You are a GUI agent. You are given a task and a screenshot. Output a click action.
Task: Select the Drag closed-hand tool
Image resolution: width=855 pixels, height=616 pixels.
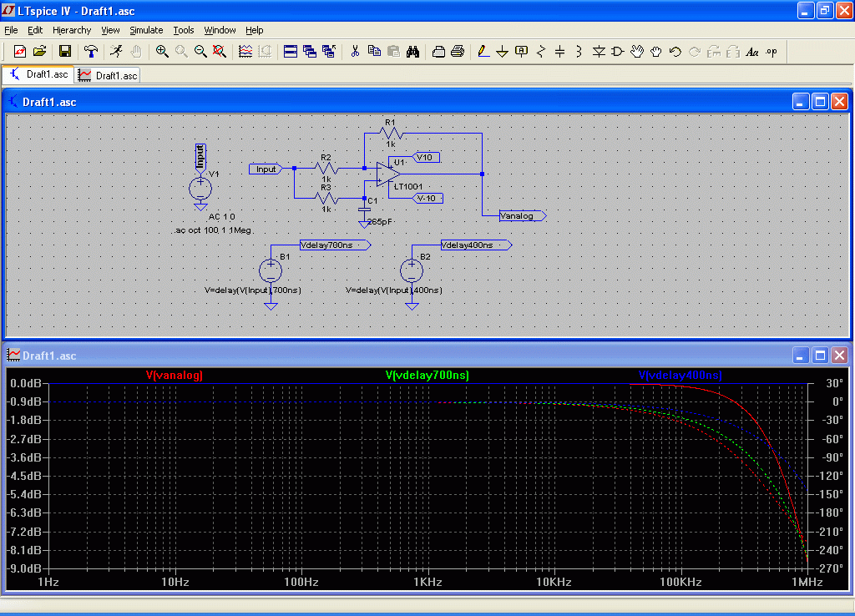656,51
